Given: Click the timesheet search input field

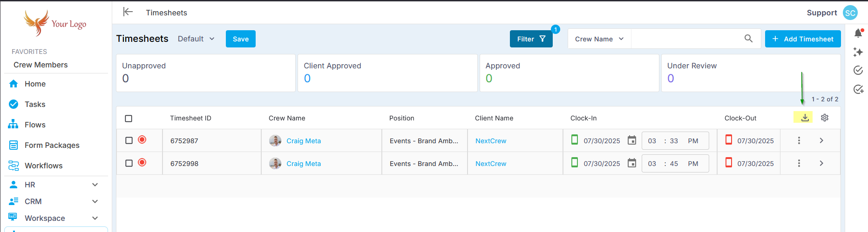Looking at the screenshot, I should point(685,39).
